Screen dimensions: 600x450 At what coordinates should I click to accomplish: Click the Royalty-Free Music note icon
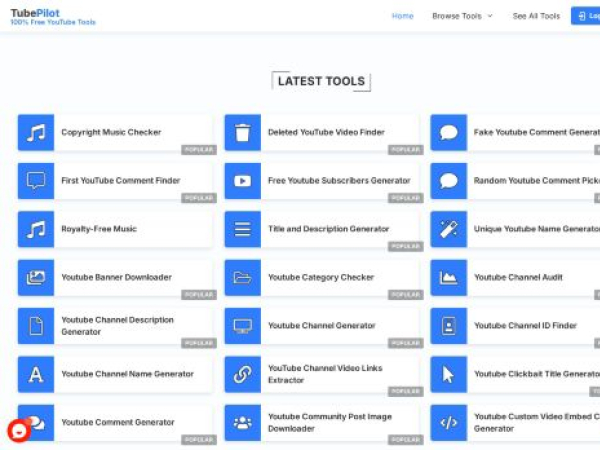tap(36, 229)
